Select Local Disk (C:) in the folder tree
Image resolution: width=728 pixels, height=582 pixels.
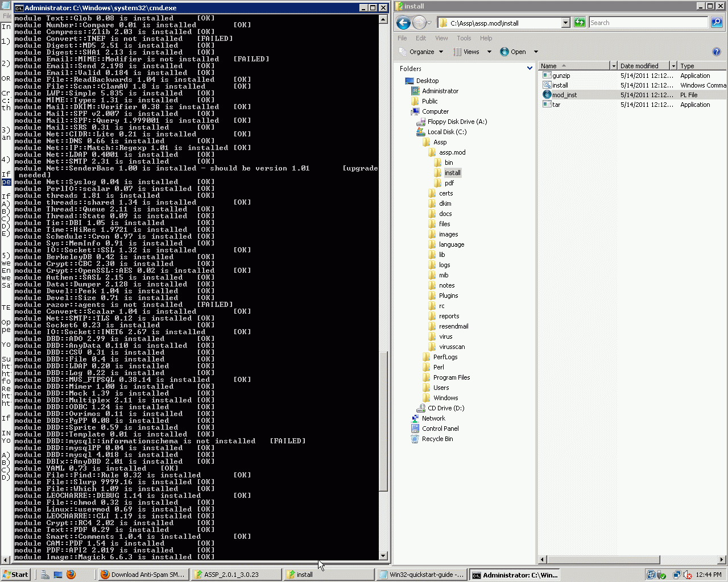pyautogui.click(x=447, y=132)
